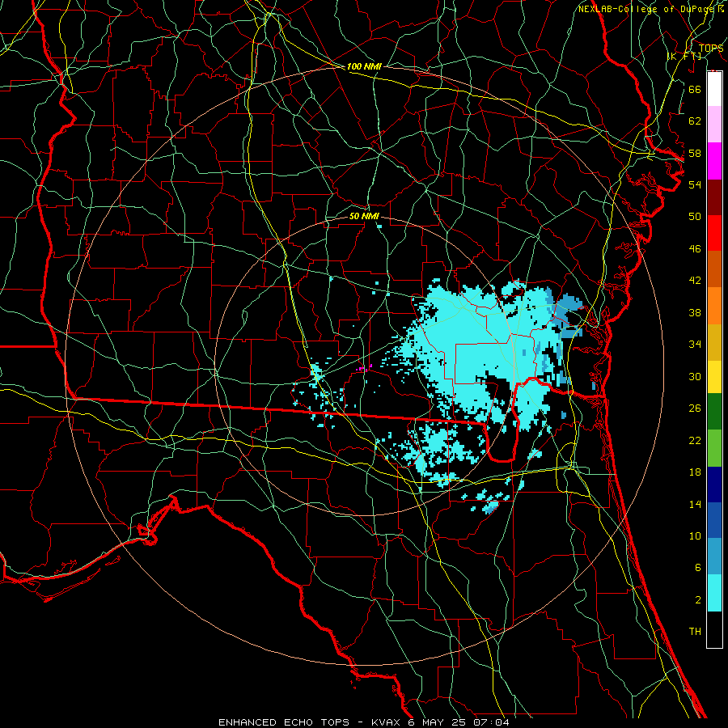Click the ENHANCED ECHO TOPS product title
This screenshot has width=728, height=728.
tap(284, 722)
